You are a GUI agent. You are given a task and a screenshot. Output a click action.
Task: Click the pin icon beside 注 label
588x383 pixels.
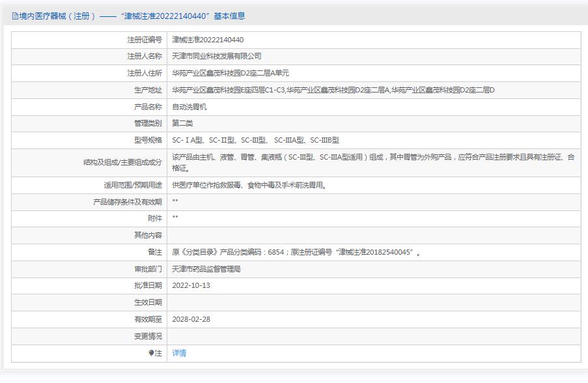tap(152, 353)
